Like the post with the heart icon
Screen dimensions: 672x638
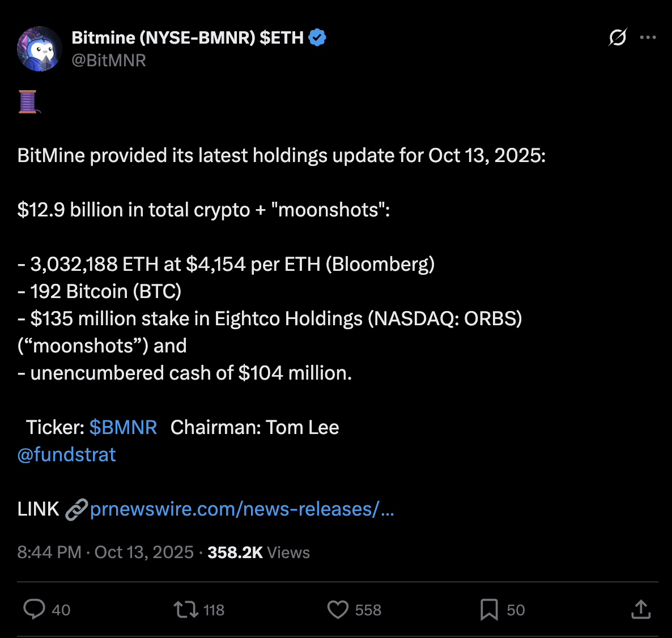click(x=338, y=610)
